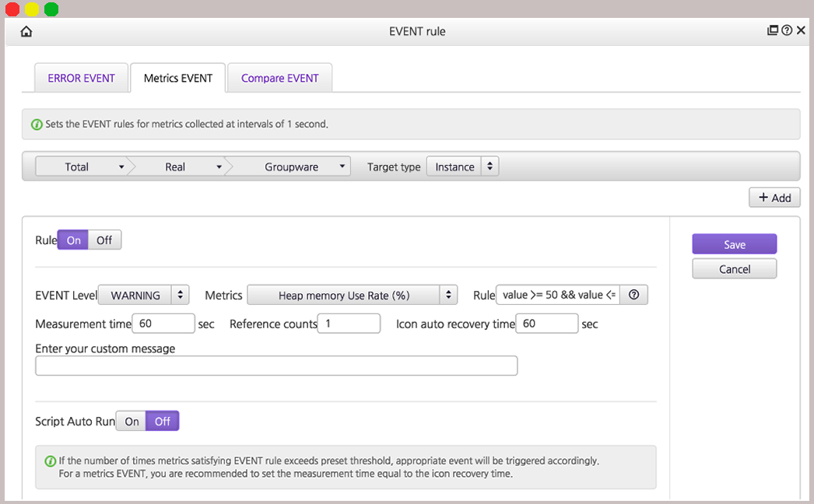The image size is (814, 504).
Task: Switch to the Compare EVENT tab
Action: point(280,79)
